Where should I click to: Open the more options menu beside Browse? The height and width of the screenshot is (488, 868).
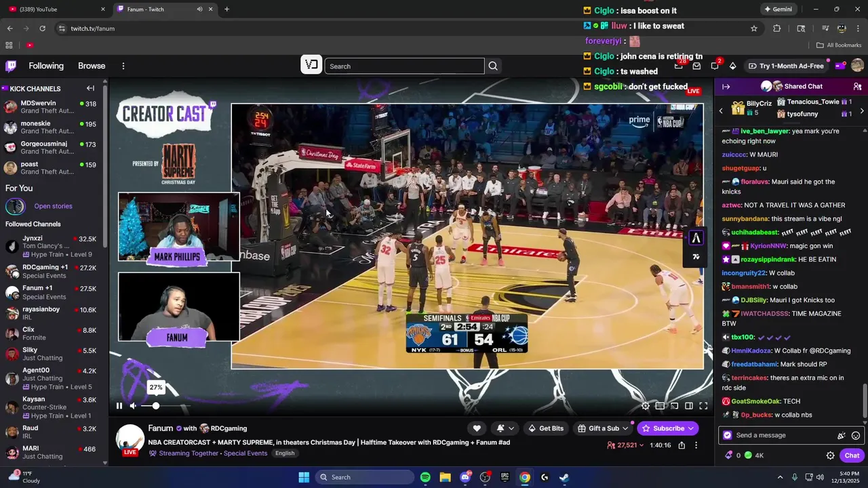[x=123, y=66]
